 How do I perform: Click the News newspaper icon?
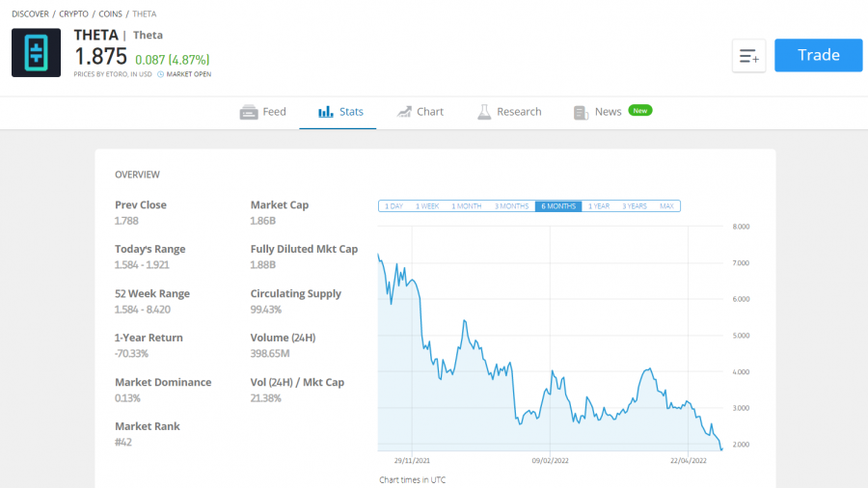click(581, 112)
